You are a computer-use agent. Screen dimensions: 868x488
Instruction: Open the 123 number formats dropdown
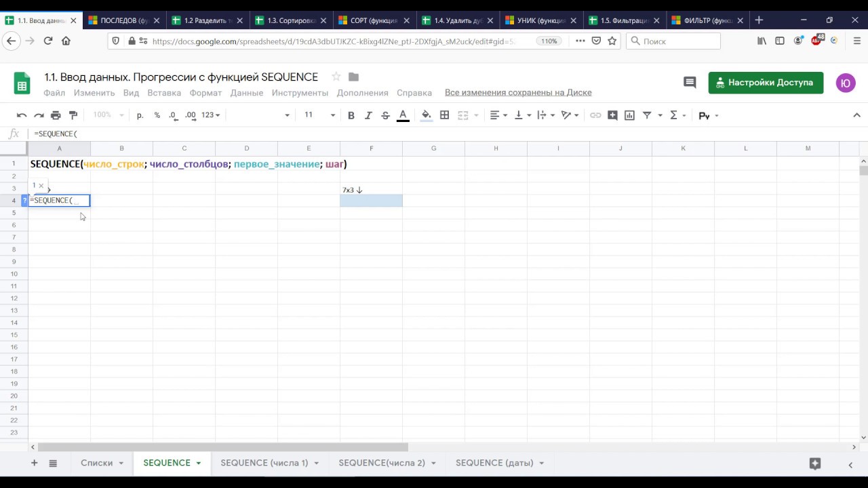click(211, 115)
